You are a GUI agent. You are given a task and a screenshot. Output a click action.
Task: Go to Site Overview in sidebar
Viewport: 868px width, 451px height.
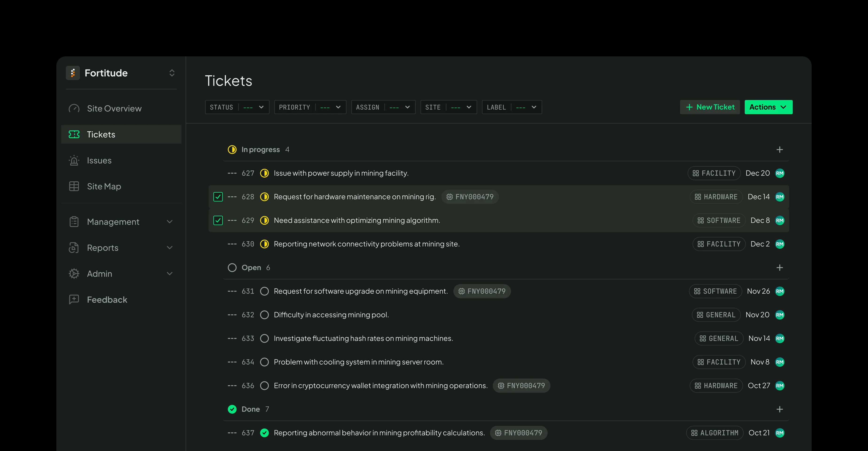[114, 109]
